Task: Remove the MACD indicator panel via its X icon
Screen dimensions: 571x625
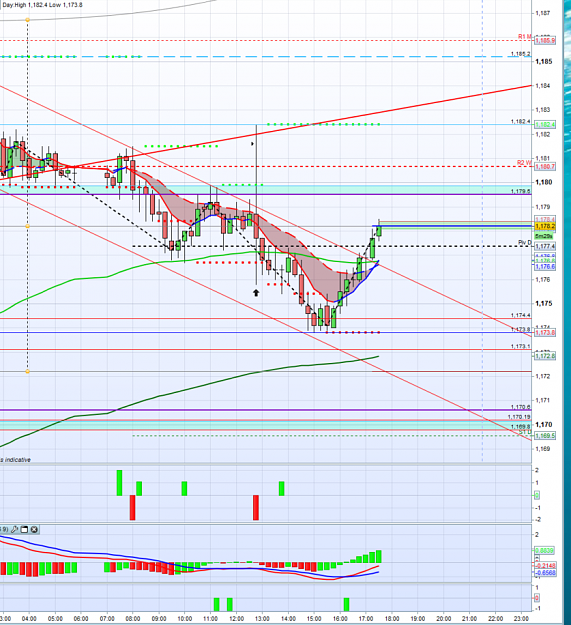Action: tap(34, 529)
